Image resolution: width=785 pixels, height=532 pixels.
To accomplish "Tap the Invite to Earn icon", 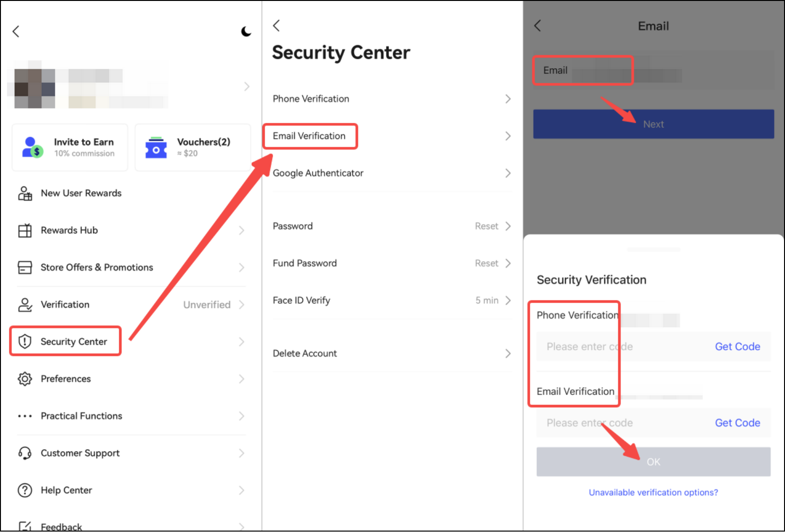I will tap(32, 147).
